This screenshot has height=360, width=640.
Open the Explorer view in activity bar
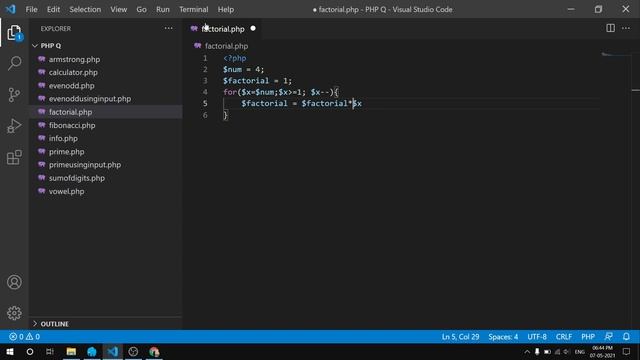(x=14, y=33)
